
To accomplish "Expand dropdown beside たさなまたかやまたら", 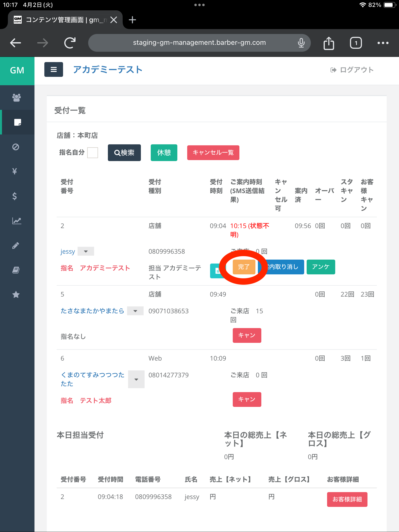I will [x=135, y=311].
